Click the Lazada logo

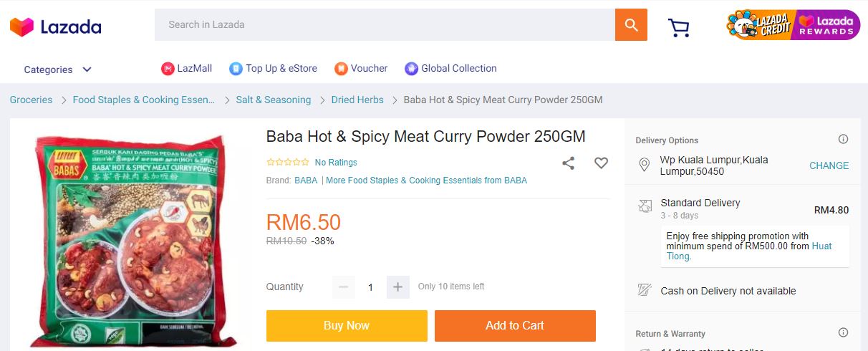coord(55,27)
